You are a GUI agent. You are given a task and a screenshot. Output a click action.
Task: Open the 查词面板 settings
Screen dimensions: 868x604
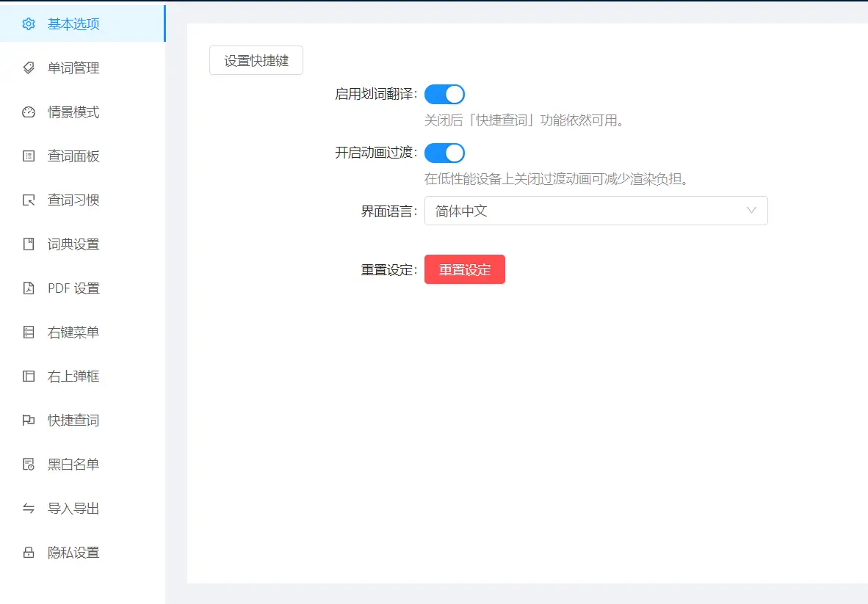(x=82, y=156)
